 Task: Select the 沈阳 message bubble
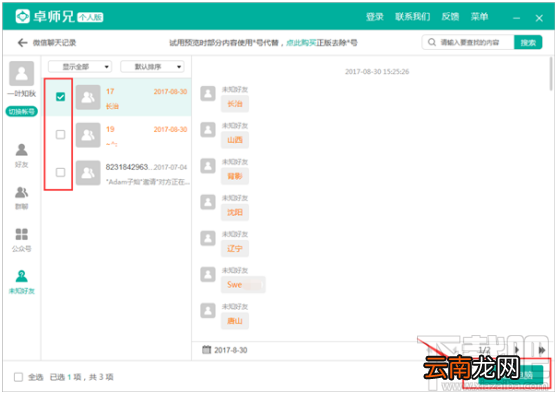[x=235, y=212]
